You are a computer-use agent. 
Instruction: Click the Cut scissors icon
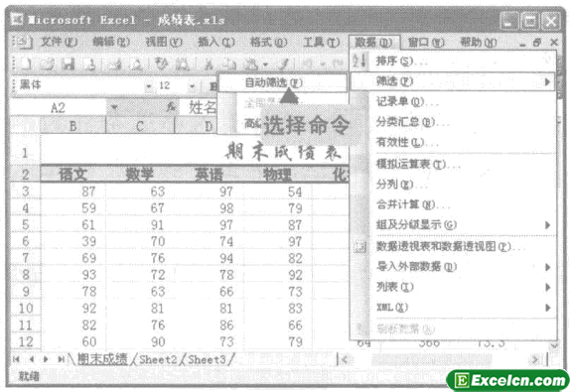(209, 65)
